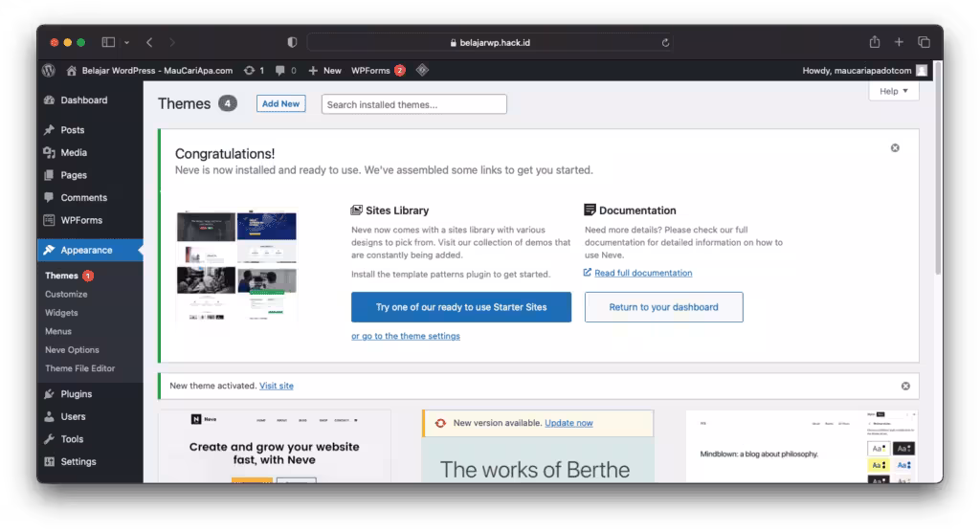This screenshot has width=980, height=532.
Task: Click the Sites Library heading icon
Action: click(356, 211)
